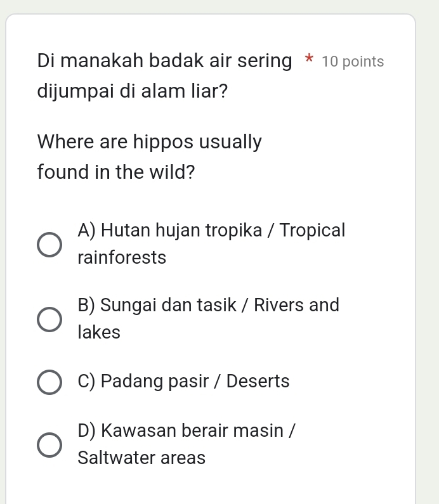Click the 'found in the wild?' line
Viewport: 439px width, 504px height.
pos(116,171)
